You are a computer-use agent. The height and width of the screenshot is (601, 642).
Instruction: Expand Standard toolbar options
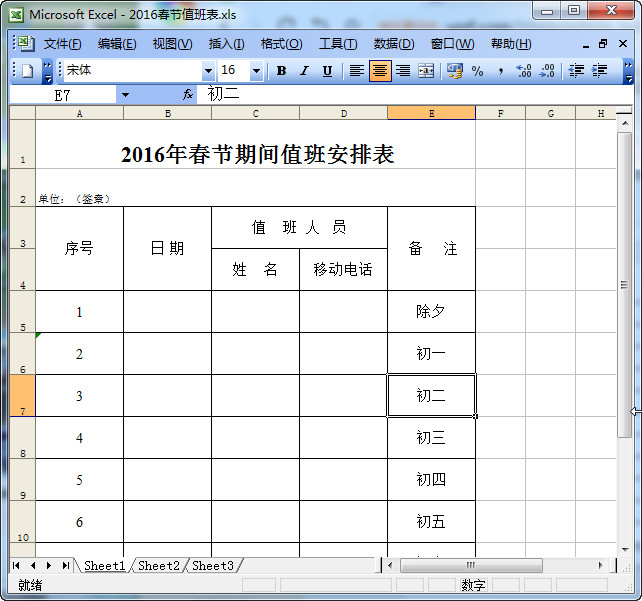47,71
